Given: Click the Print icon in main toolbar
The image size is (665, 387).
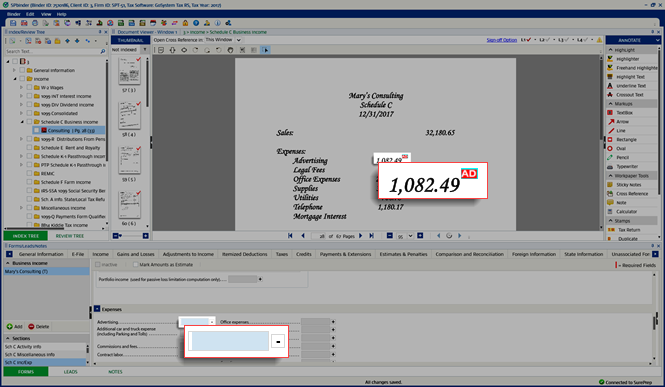Looking at the screenshot, I should (35, 23).
